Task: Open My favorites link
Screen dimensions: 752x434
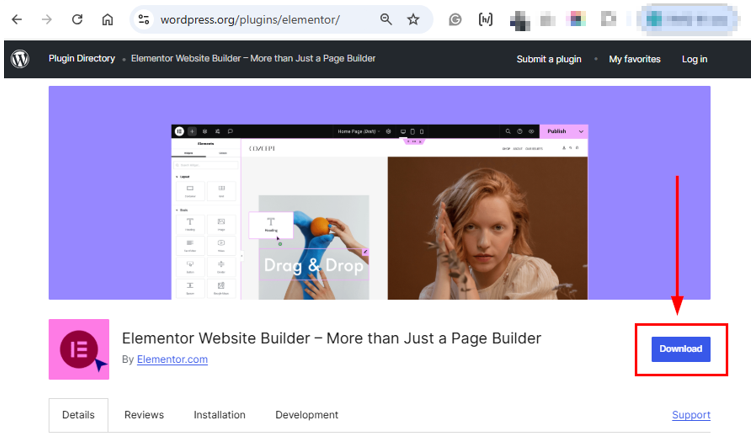Action: pos(634,59)
